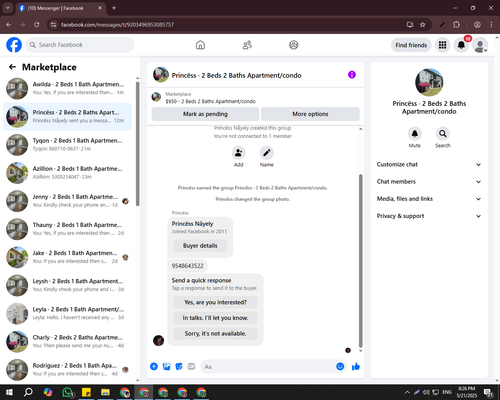Open the Notifications bell icon
The height and width of the screenshot is (400, 500).
[x=461, y=45]
